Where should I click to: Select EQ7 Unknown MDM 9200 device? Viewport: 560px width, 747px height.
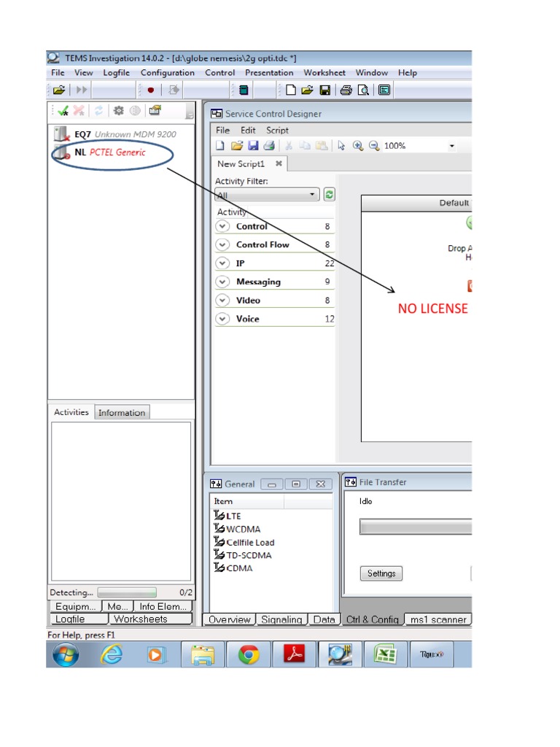(115, 134)
